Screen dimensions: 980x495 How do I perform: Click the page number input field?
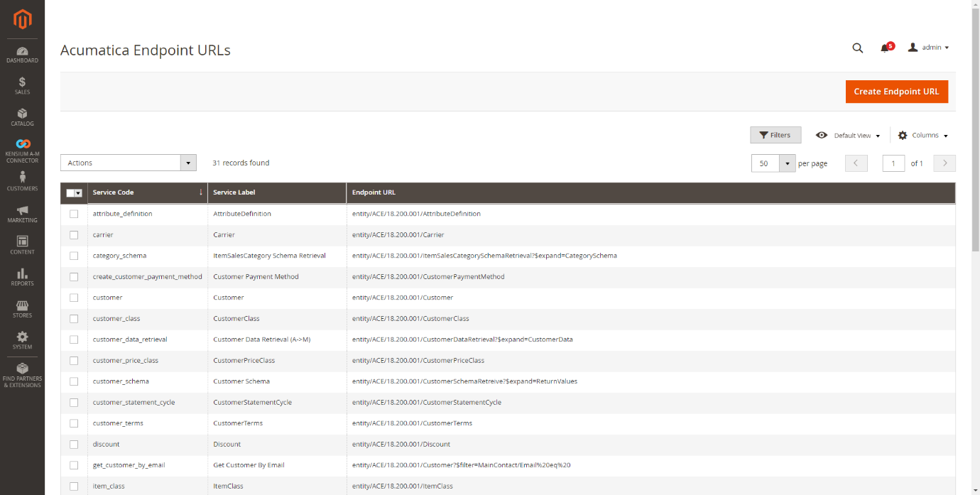click(x=893, y=163)
